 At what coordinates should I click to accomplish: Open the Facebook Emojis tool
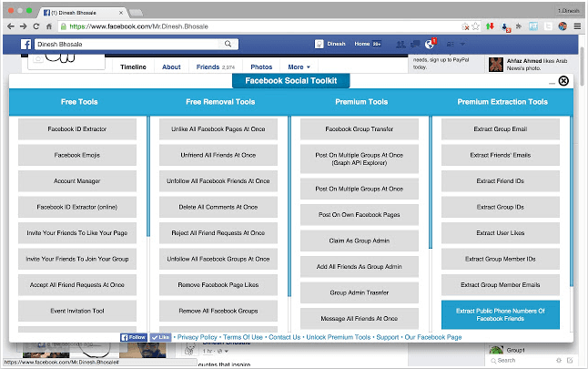pos(77,155)
